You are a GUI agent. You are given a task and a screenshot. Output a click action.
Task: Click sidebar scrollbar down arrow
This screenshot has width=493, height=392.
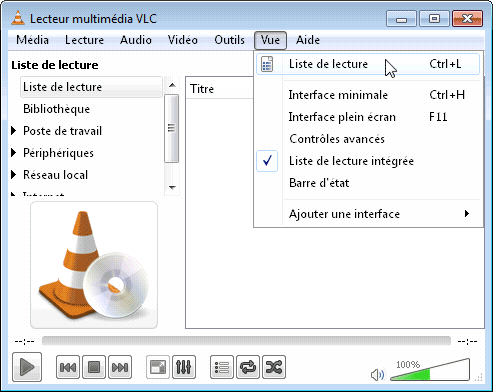172,187
